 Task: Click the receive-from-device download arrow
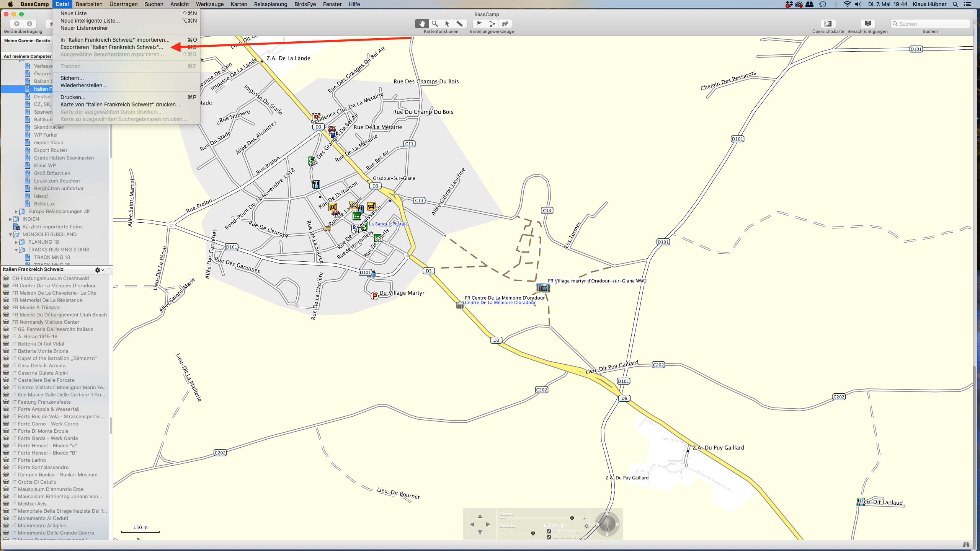click(29, 24)
